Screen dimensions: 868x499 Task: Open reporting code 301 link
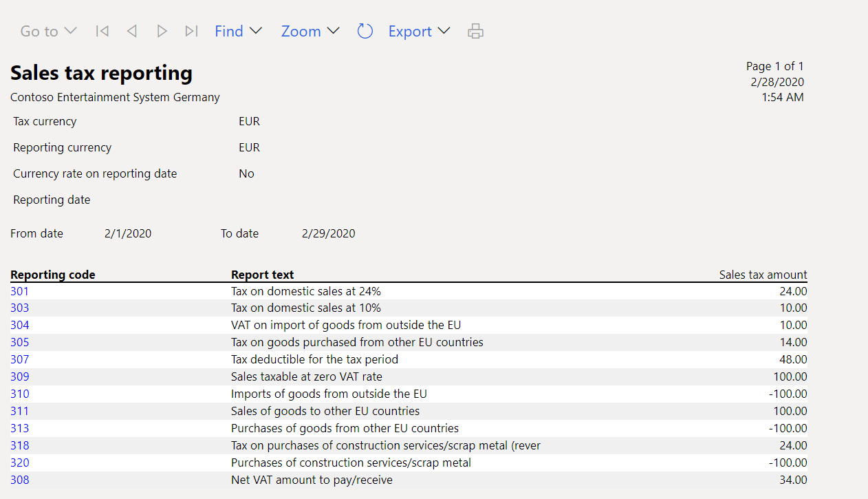[x=20, y=291]
